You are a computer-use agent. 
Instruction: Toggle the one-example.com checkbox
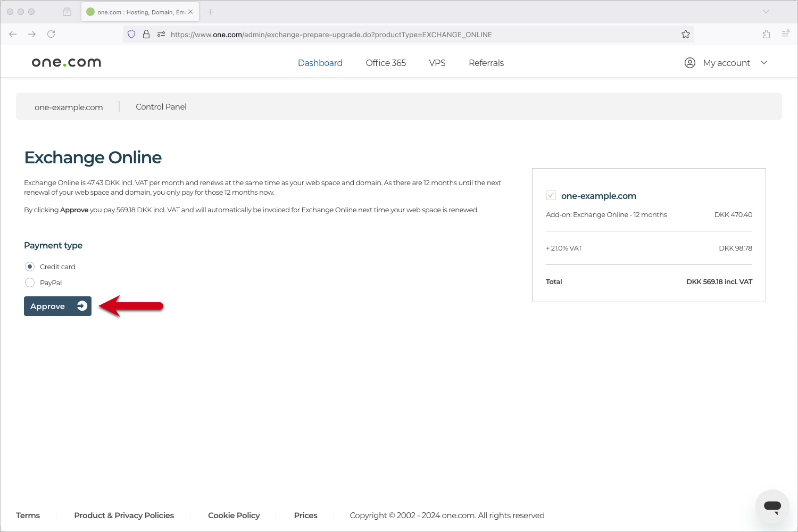[x=551, y=195]
